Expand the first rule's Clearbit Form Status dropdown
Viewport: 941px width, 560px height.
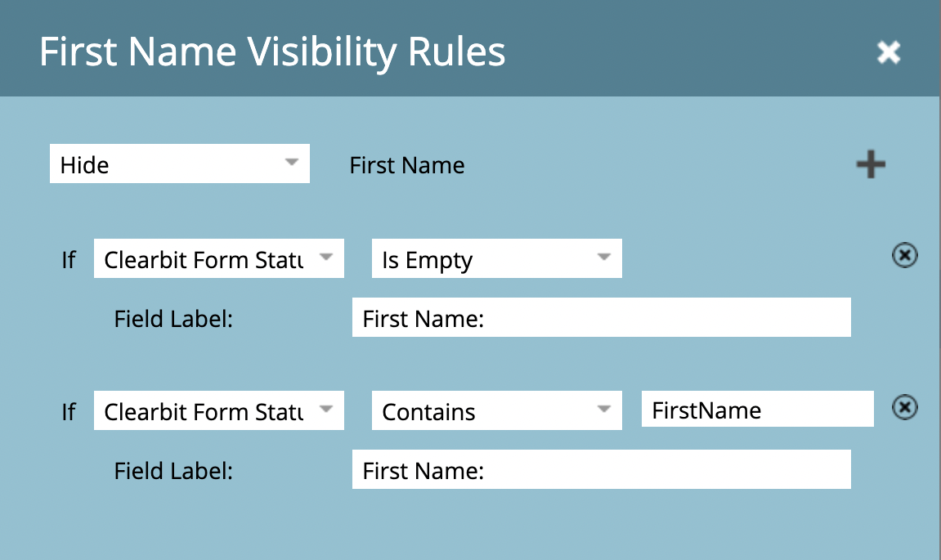click(x=218, y=259)
